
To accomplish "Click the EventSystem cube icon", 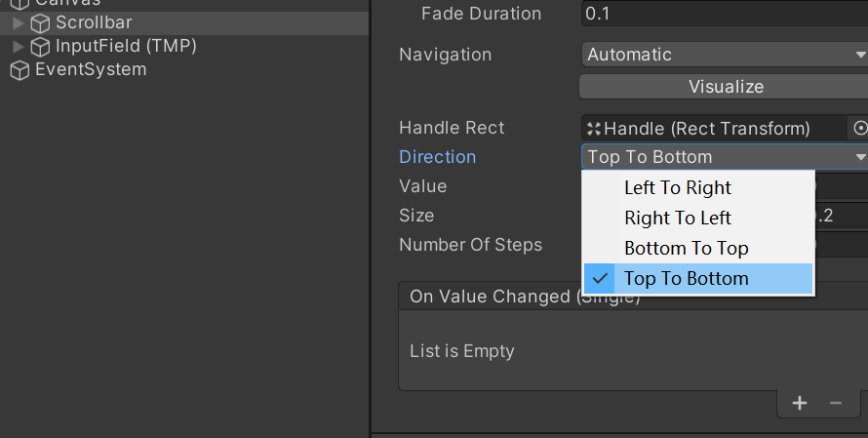I will tap(20, 70).
